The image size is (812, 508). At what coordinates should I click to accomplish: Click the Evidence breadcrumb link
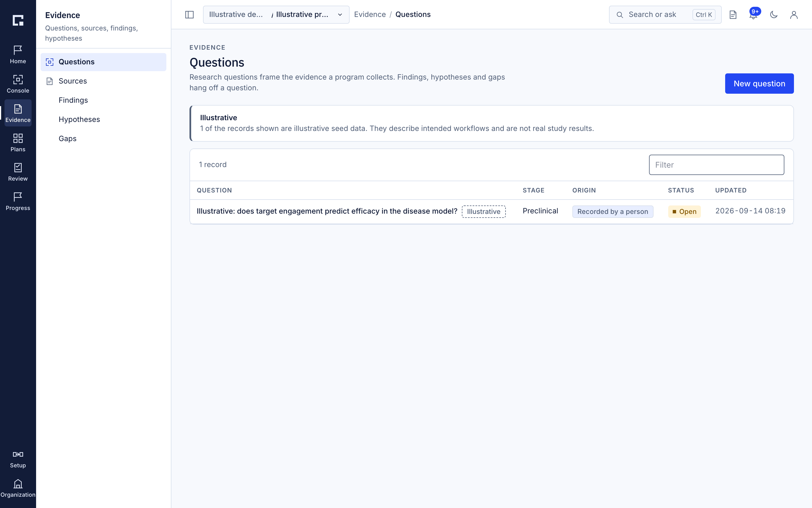tap(370, 14)
